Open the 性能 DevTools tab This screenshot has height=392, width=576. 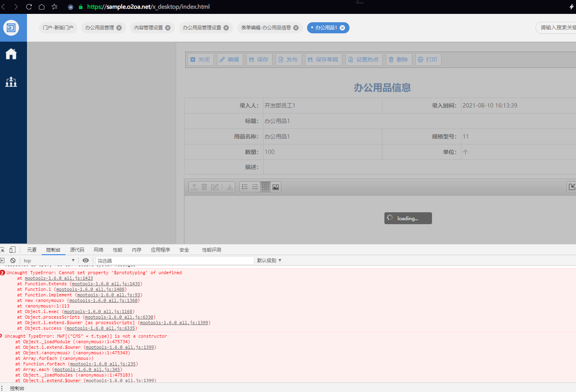coord(117,250)
